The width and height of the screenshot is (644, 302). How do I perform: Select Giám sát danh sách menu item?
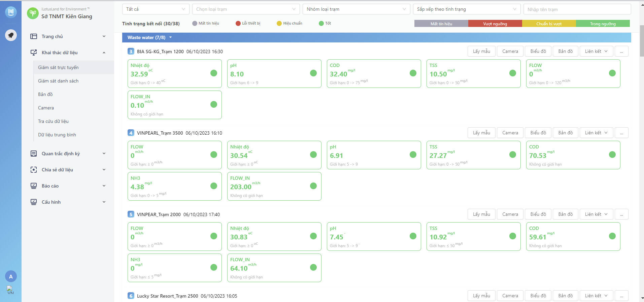pos(74,81)
